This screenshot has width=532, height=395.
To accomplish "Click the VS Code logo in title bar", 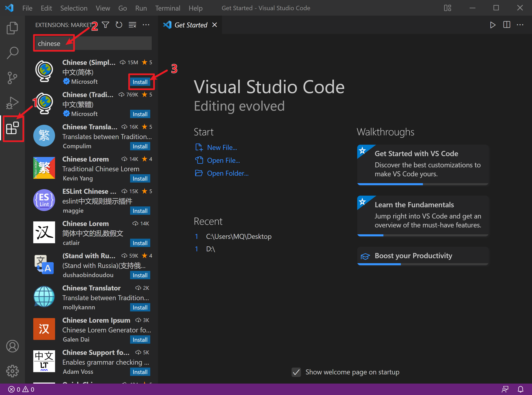I will pos(9,8).
